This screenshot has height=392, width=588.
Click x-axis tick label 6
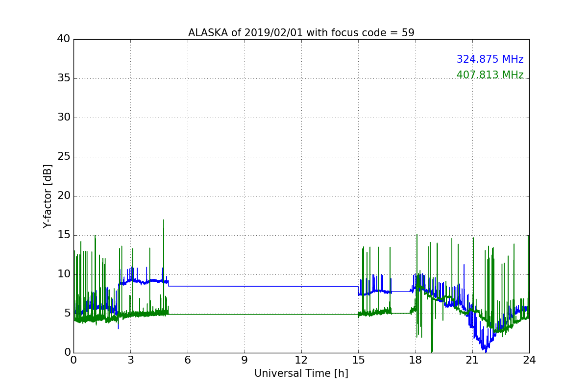187,360
